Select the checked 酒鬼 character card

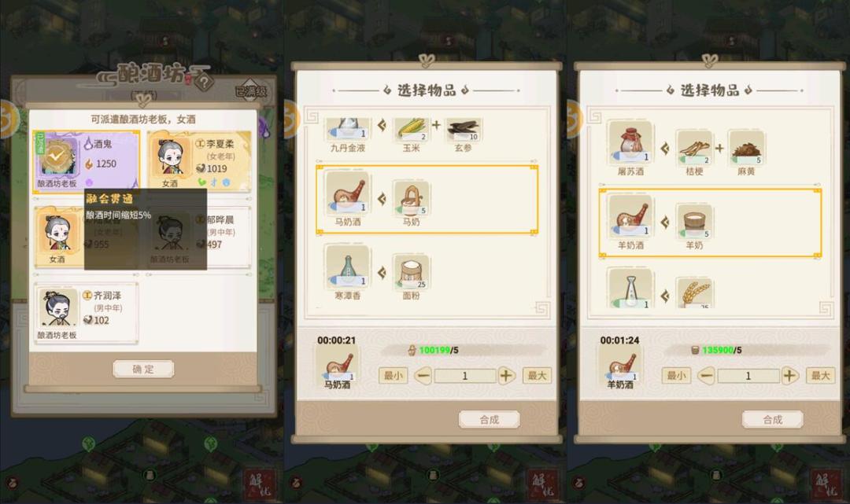click(x=87, y=160)
